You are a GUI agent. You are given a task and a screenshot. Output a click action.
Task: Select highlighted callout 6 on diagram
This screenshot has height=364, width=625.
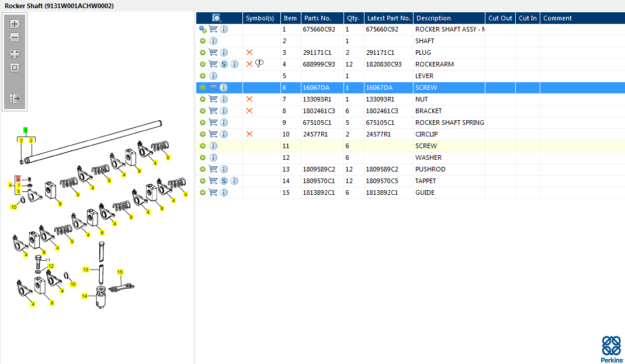18,179
